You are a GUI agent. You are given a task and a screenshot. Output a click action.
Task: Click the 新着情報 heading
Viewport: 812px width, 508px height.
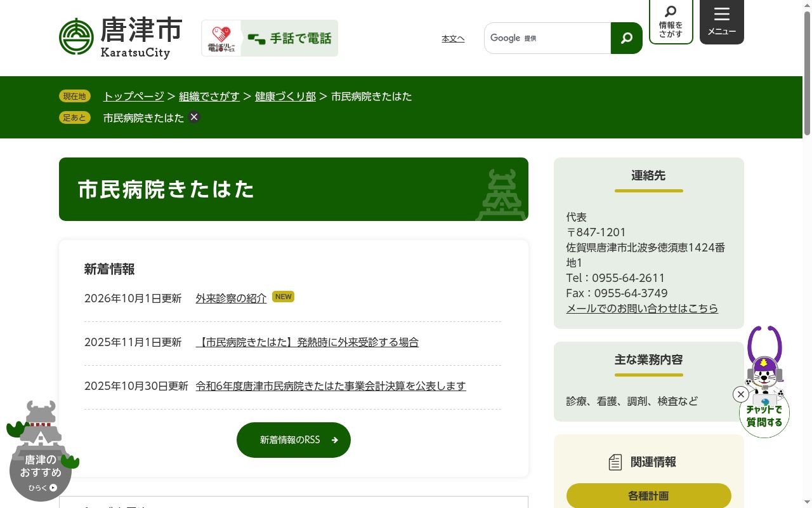(x=110, y=269)
